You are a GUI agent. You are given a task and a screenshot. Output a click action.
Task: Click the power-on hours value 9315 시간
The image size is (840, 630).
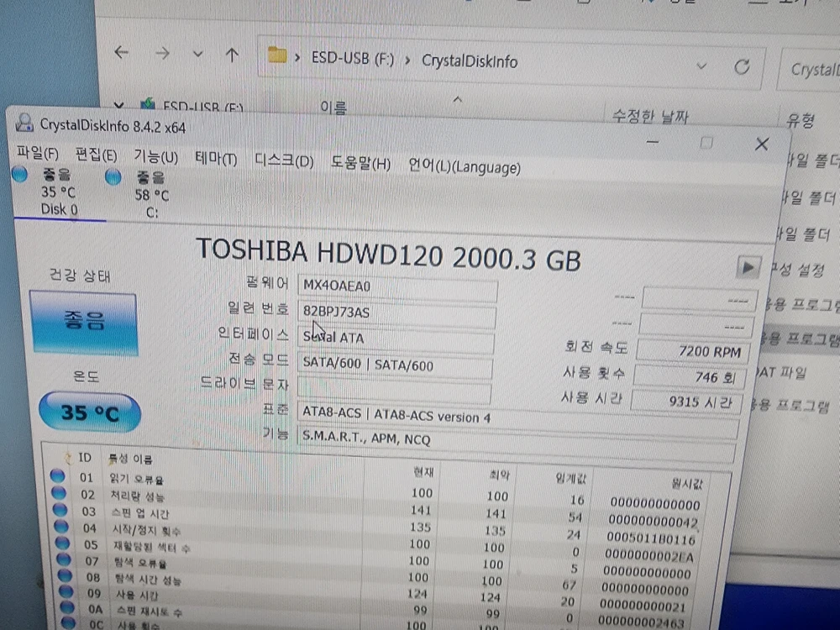(687, 402)
